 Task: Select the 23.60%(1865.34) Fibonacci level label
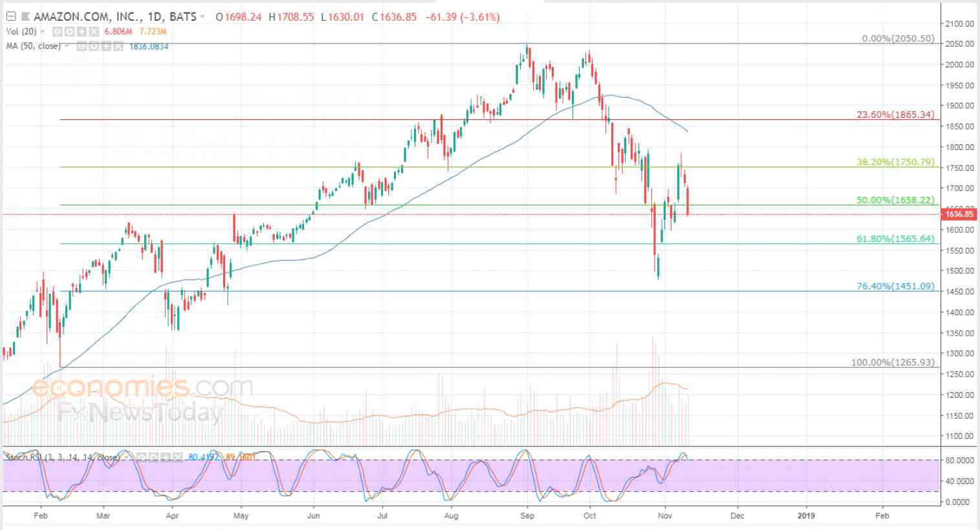(895, 115)
